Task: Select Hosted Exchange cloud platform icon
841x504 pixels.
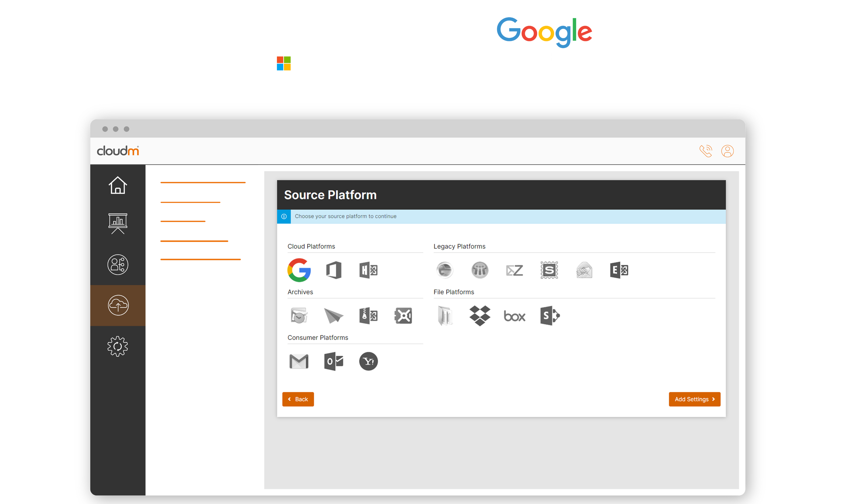Action: pos(368,270)
